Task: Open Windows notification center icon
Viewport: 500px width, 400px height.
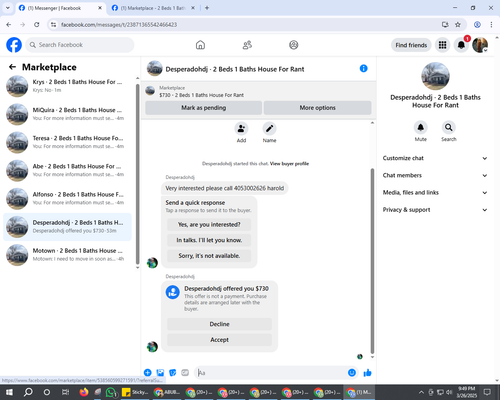Action: [x=487, y=392]
